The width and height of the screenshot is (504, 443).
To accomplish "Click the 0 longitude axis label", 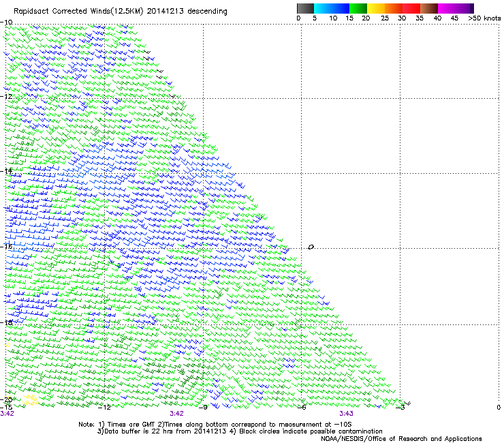I will [x=499, y=408].
